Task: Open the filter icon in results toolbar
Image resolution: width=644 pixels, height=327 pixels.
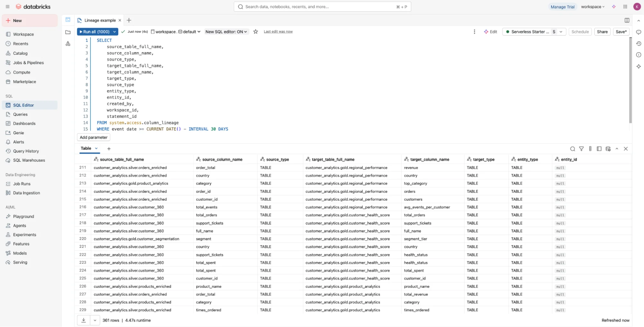Action: click(582, 149)
